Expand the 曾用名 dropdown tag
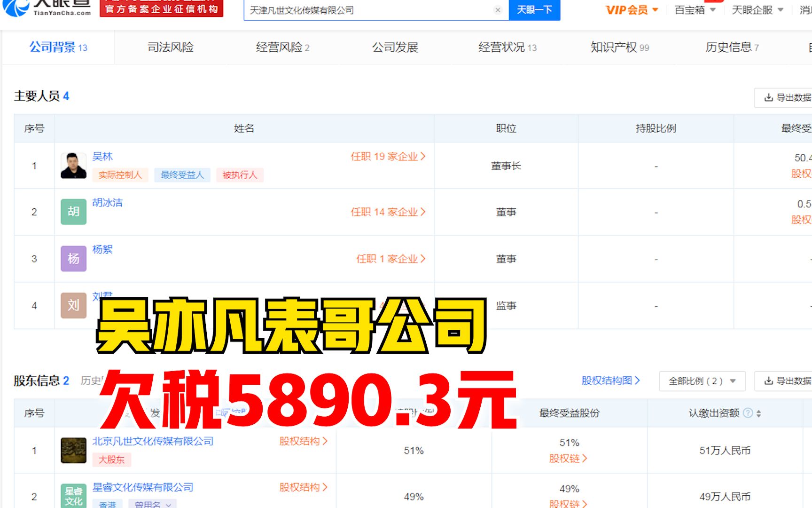Viewport: 812px width, 508px height. pyautogui.click(x=152, y=504)
